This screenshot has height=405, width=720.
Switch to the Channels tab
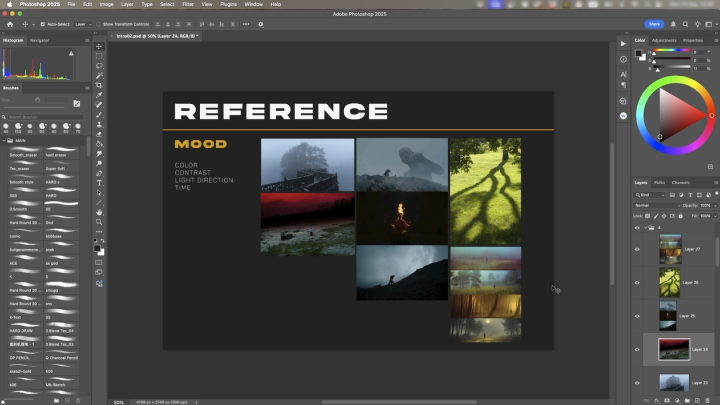(681, 182)
